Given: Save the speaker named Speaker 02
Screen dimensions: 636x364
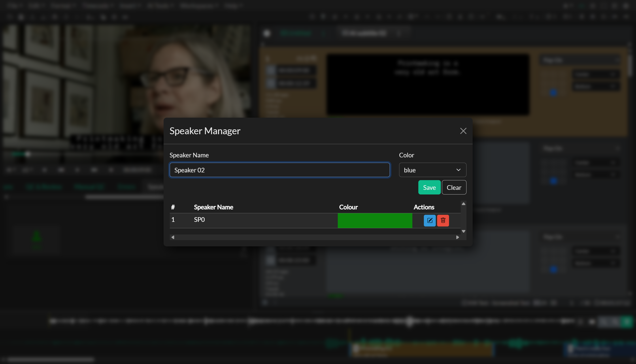Looking at the screenshot, I should (429, 187).
